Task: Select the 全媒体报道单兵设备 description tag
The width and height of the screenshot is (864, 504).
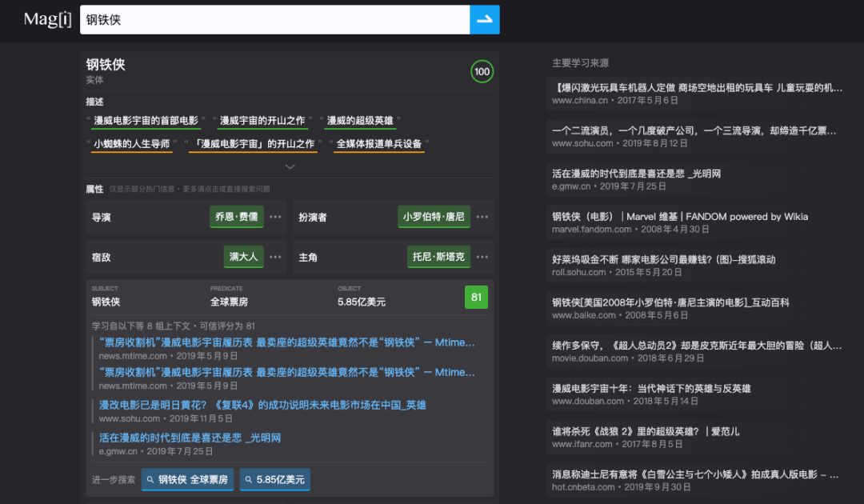Action: coord(379,144)
